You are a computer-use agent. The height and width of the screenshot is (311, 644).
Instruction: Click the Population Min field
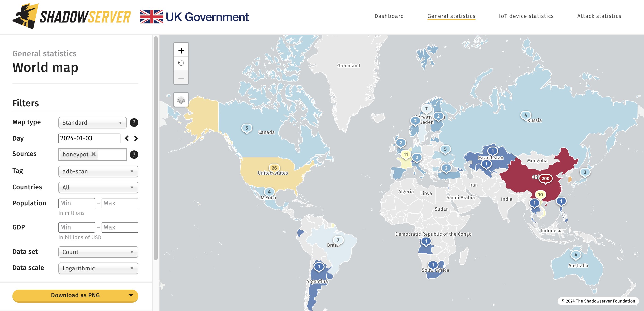[x=77, y=203]
